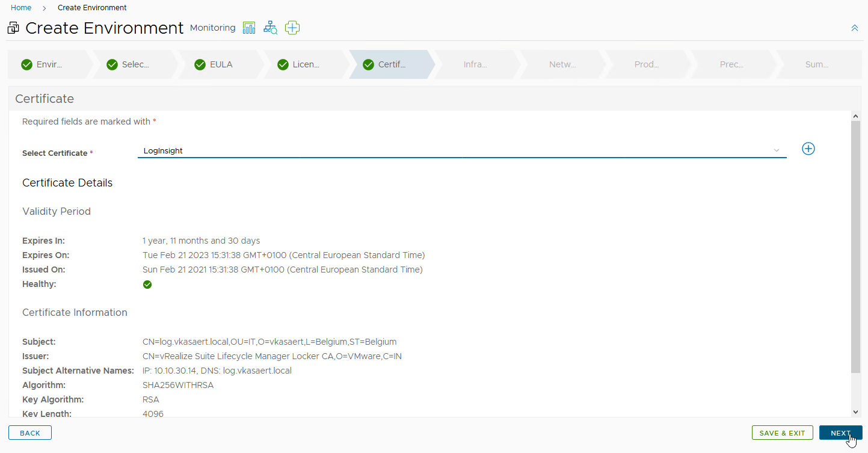The width and height of the screenshot is (868, 453).
Task: Click scrollbar down arrow in certificate panel
Action: pos(856,412)
